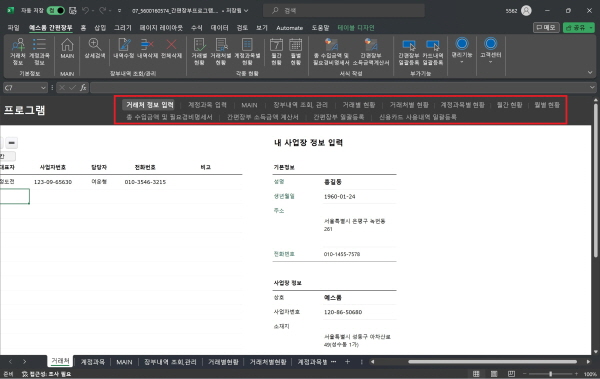Open the 파일 menu tab

point(13,28)
